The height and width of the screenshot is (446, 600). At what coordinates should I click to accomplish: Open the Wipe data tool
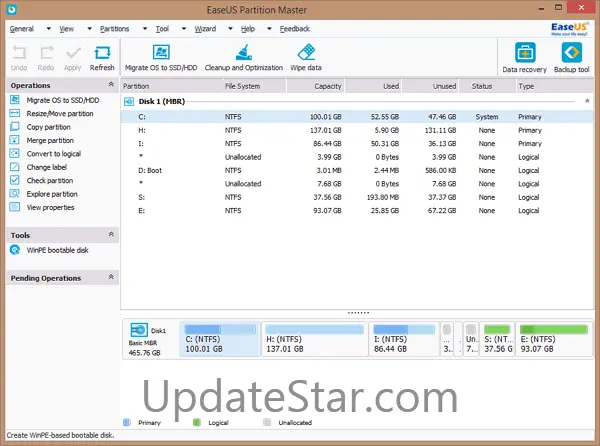[306, 58]
